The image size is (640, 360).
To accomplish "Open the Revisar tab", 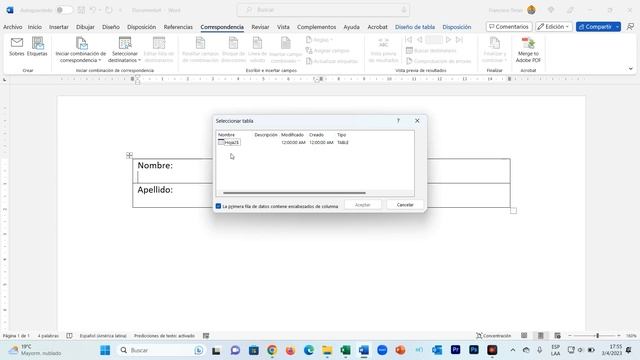I will (260, 27).
